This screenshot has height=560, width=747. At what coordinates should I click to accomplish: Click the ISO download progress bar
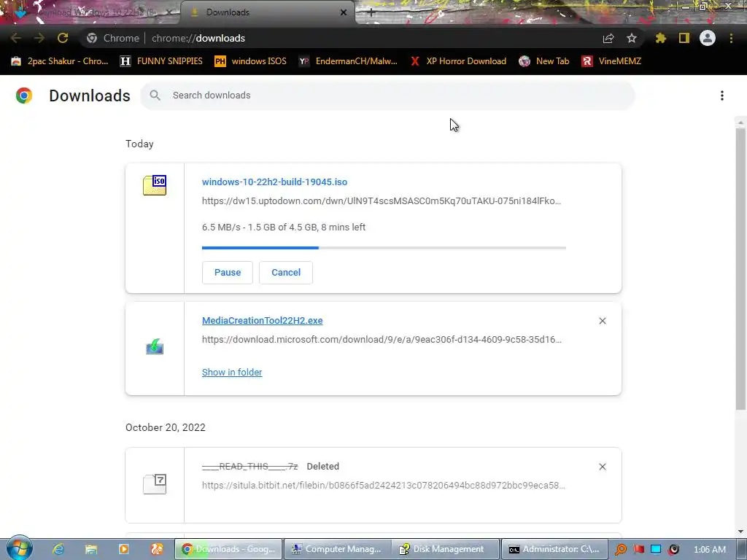pyautogui.click(x=384, y=248)
